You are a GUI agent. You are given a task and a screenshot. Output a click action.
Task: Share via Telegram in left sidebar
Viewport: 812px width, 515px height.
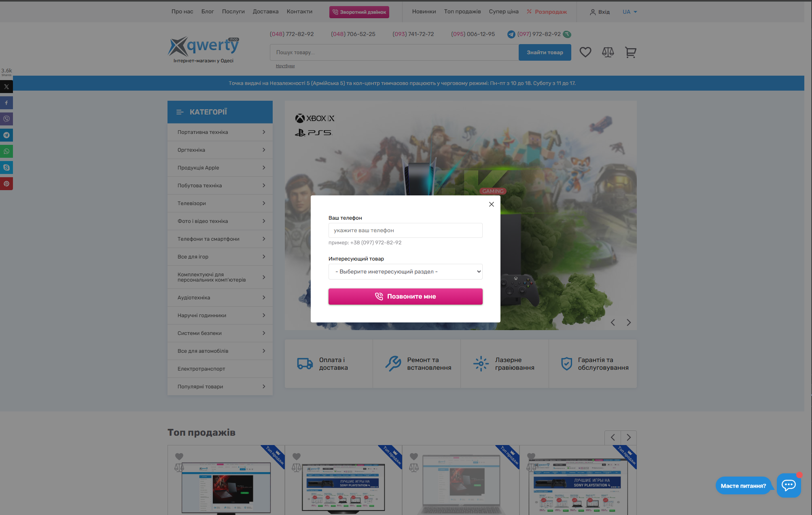coord(6,135)
